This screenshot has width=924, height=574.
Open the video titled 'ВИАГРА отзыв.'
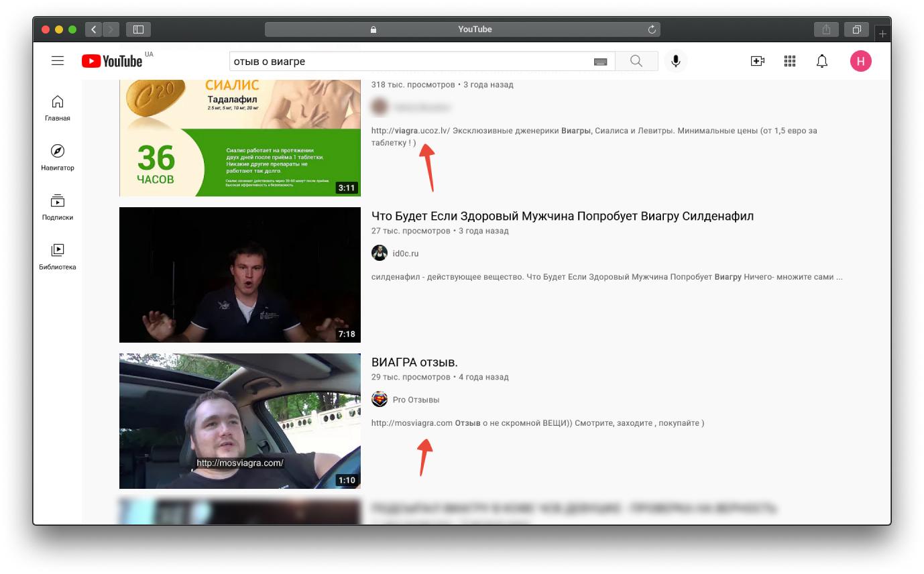(414, 362)
